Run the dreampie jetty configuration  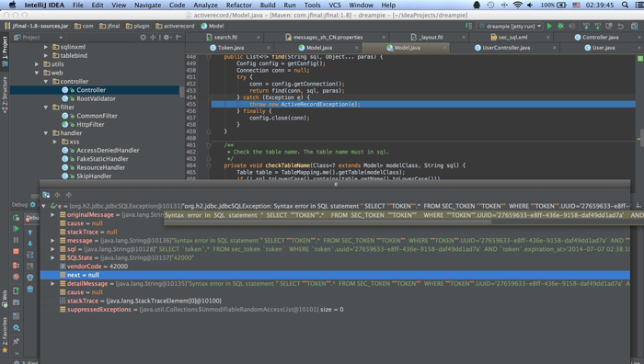(549, 26)
